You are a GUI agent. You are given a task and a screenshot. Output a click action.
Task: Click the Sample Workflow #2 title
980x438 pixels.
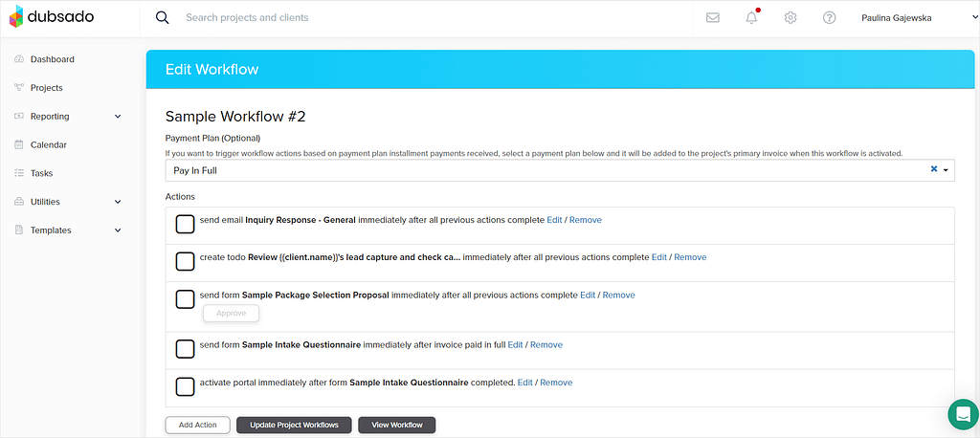pyautogui.click(x=235, y=117)
